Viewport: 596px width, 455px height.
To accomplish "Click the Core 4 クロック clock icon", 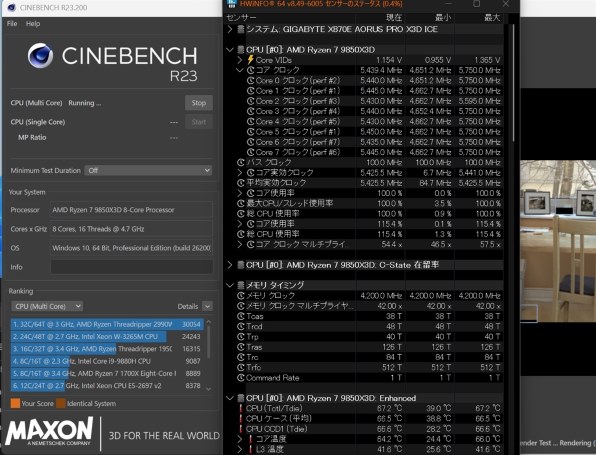I will (250, 122).
